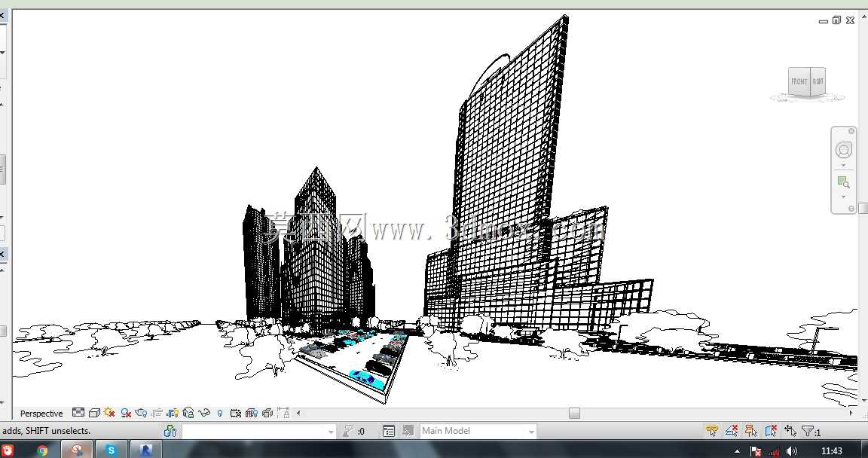Click Unlocked 3D View house icon
Viewport: 868px width, 458px height.
point(188,413)
